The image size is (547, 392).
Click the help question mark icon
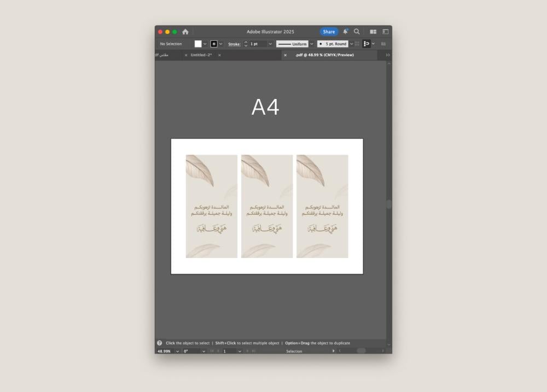[160, 343]
